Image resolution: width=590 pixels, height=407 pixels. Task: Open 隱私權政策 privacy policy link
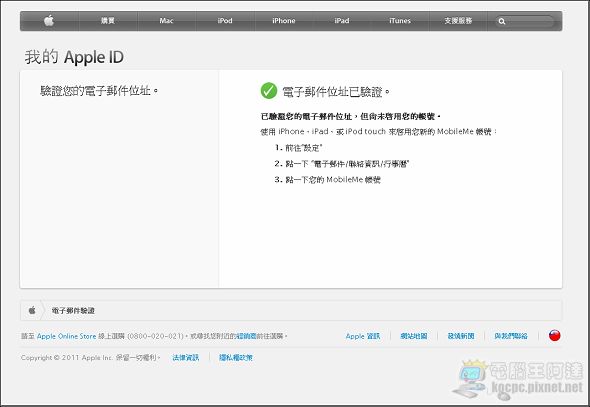click(236, 357)
